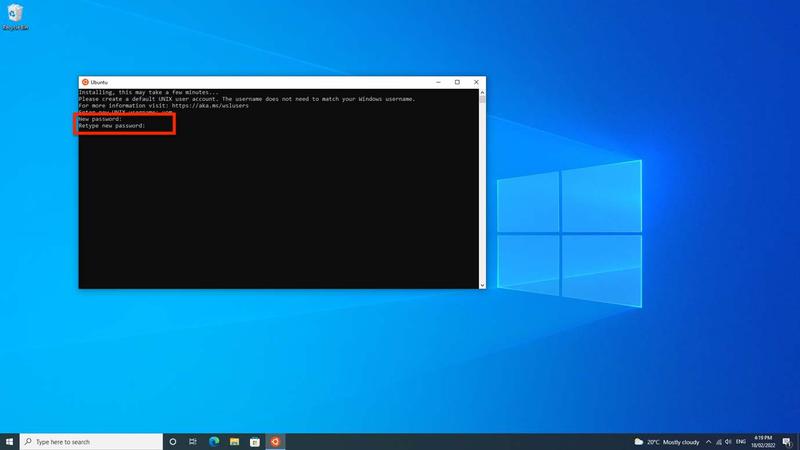Click the 'Installing, this may take' line
Viewport: 800px width, 450px height.
pyautogui.click(x=148, y=92)
